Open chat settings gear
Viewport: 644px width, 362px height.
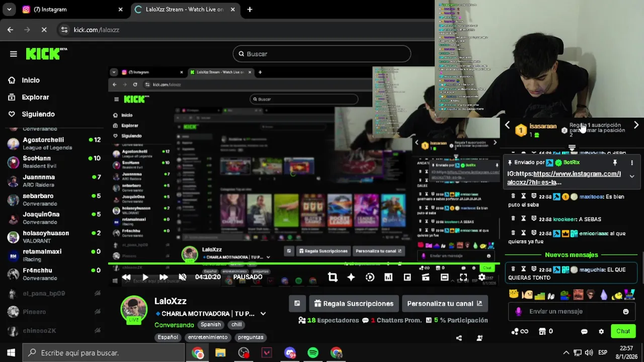601,332
